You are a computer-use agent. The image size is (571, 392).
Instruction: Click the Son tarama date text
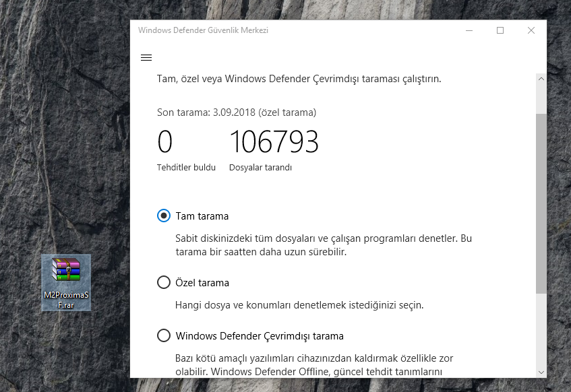(237, 112)
